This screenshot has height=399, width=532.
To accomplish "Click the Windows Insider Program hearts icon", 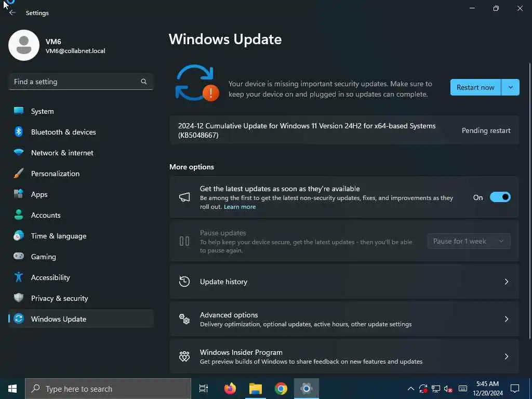I will coord(184,356).
